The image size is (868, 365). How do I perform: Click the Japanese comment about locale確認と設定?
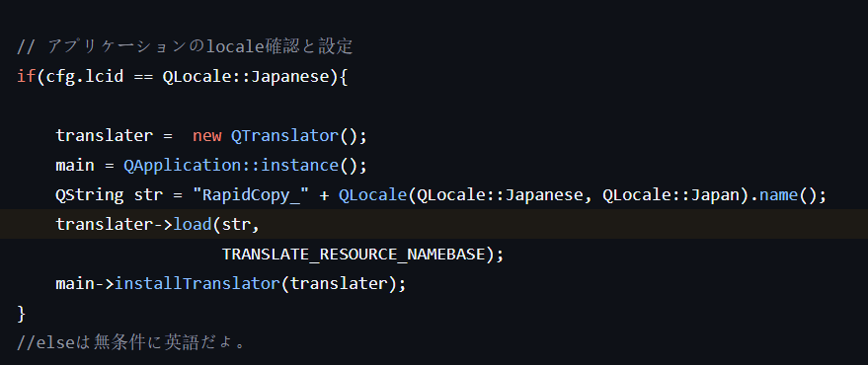[185, 46]
